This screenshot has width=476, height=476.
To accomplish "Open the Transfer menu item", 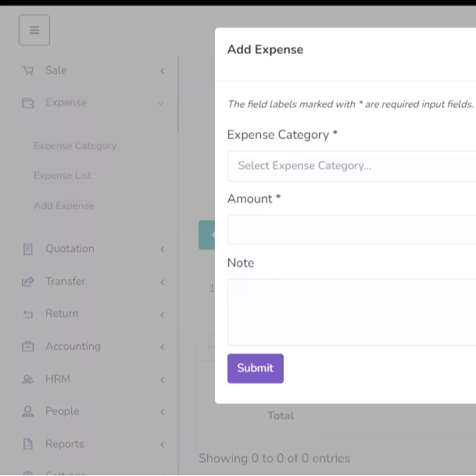I will pos(66,281).
